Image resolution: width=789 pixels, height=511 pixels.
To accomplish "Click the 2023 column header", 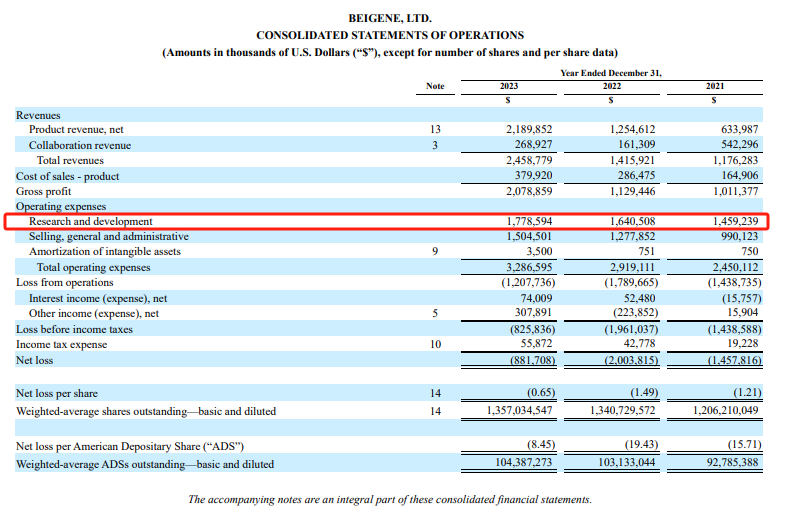I will pos(509,86).
